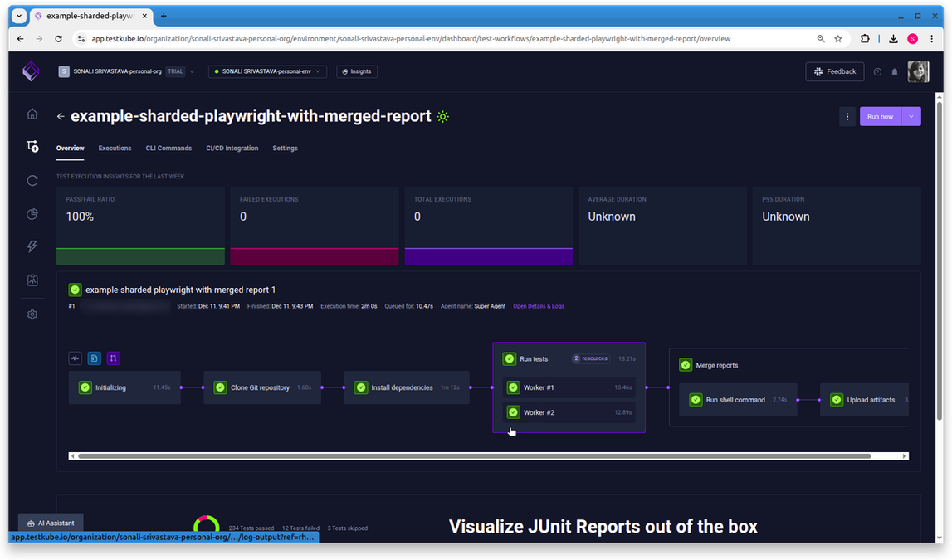Image resolution: width=952 pixels, height=560 pixels.
Task: Open the Testkube logo home link
Action: 31,71
